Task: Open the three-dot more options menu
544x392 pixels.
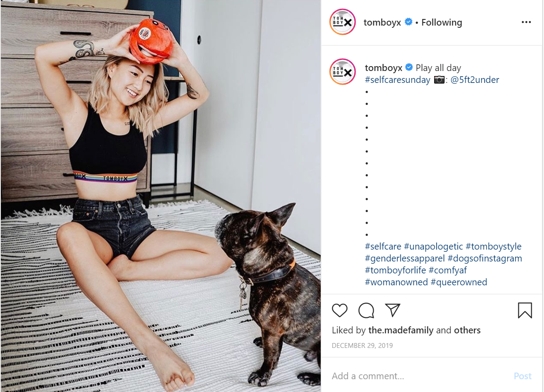Action: (526, 22)
